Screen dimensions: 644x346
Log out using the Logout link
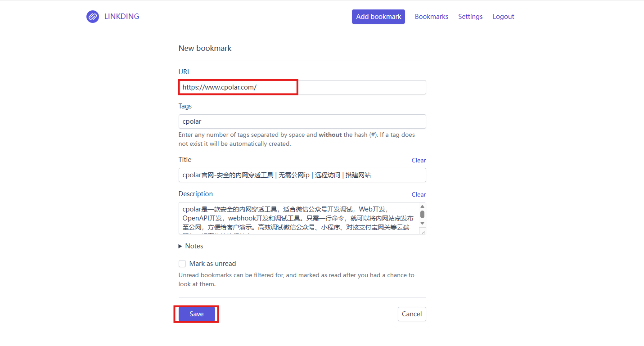(503, 17)
